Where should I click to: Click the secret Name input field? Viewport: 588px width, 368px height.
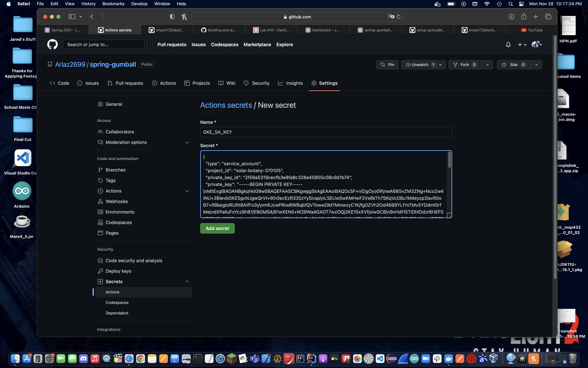click(326, 132)
